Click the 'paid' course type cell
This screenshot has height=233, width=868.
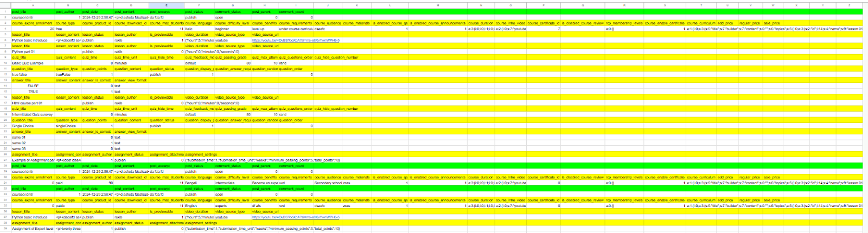(68, 183)
